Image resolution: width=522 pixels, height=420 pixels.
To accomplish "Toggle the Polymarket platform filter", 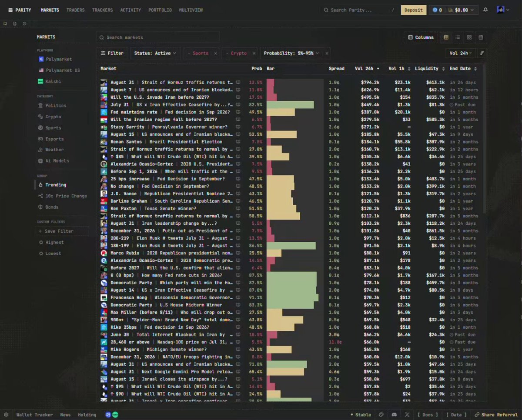I will point(55,59).
